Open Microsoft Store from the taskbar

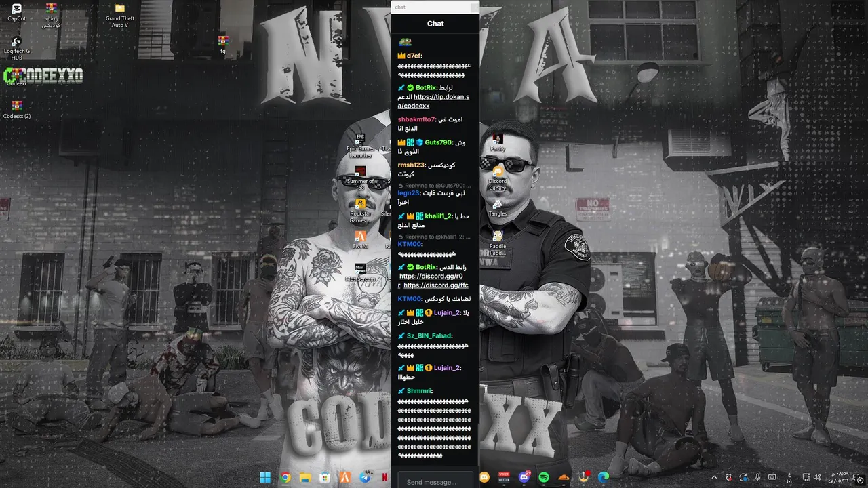[x=325, y=477]
